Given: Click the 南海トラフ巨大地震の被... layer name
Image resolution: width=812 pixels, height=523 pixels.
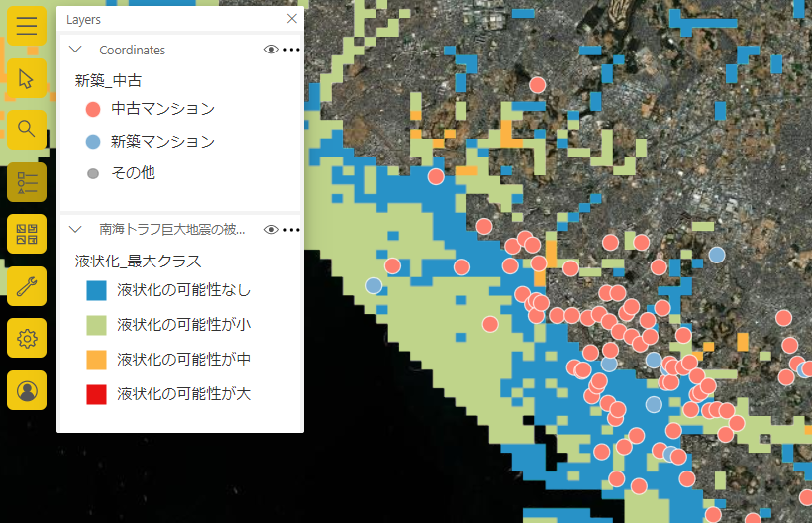Looking at the screenshot, I should [172, 229].
